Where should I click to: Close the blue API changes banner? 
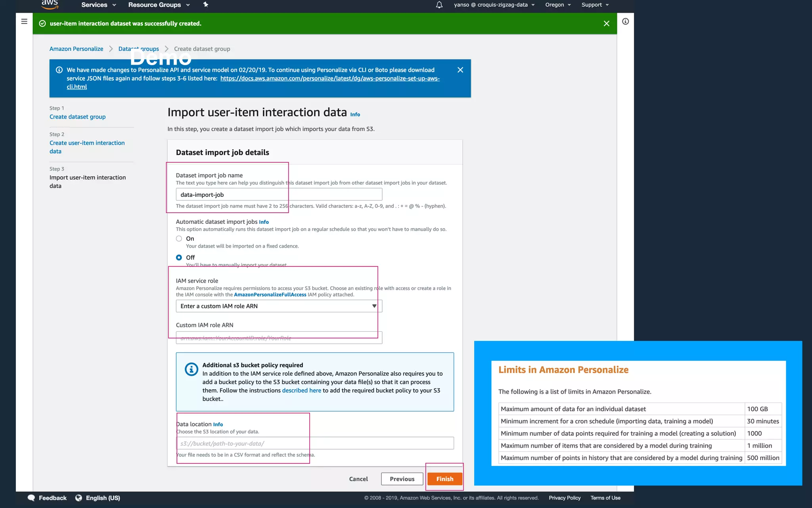(x=460, y=70)
